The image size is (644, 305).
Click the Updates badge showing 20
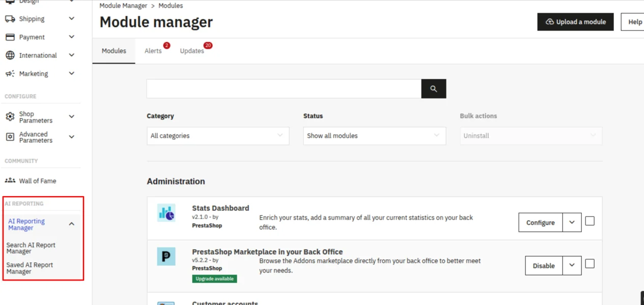coord(208,46)
